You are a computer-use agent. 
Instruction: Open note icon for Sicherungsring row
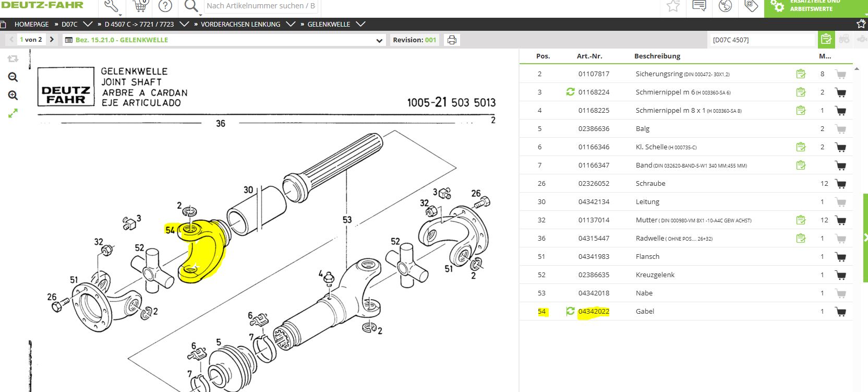[801, 74]
